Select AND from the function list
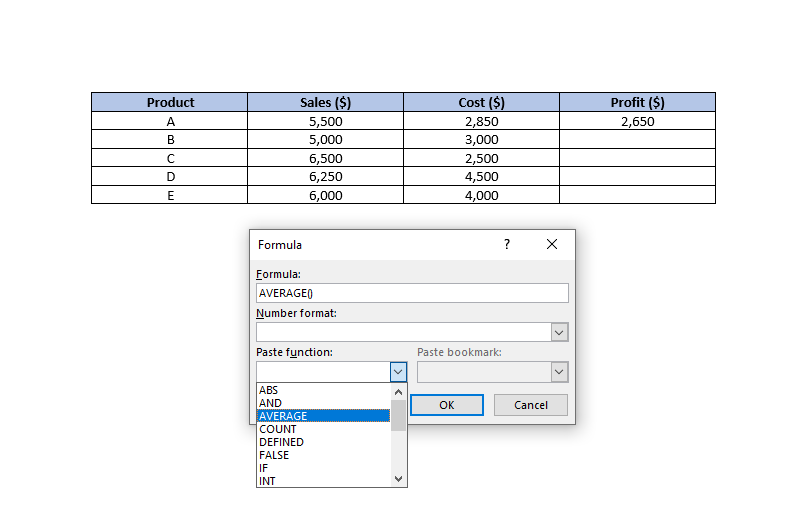Viewport: 805px width, 516px height. pos(323,403)
